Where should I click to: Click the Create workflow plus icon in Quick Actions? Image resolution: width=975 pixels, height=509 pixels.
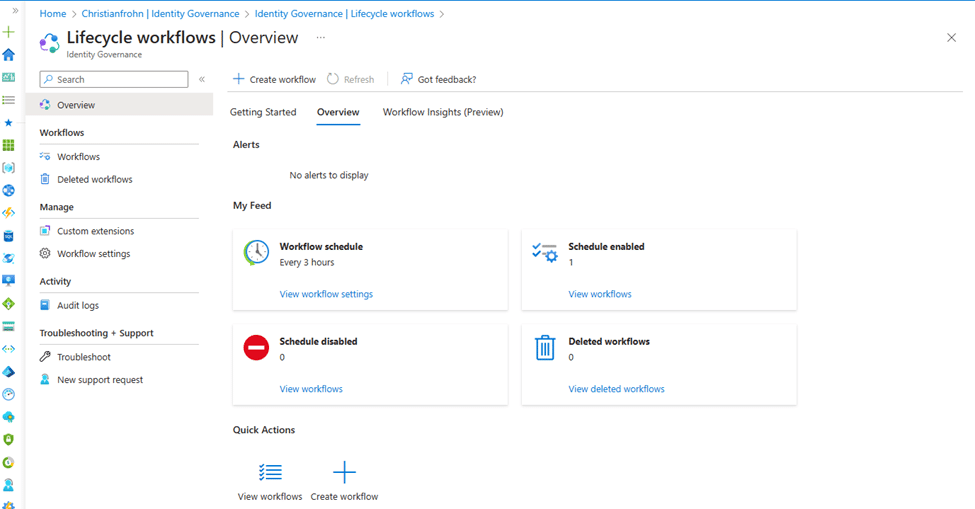344,473
